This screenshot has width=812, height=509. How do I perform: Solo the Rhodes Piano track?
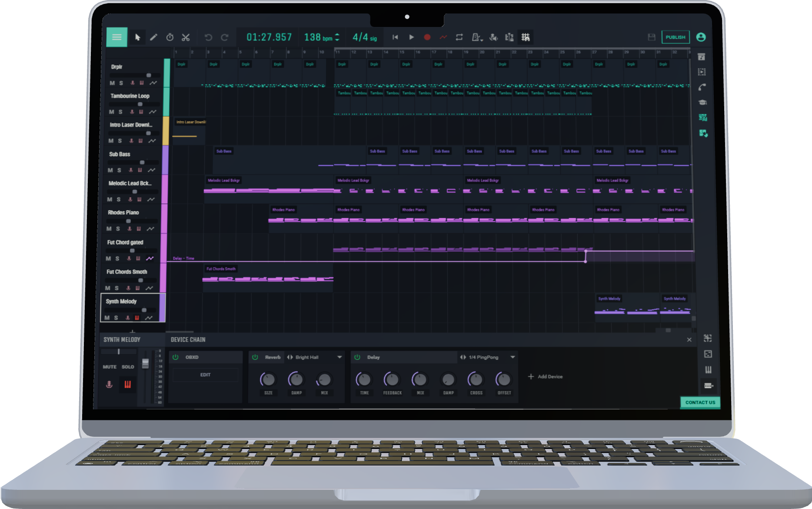tap(118, 229)
